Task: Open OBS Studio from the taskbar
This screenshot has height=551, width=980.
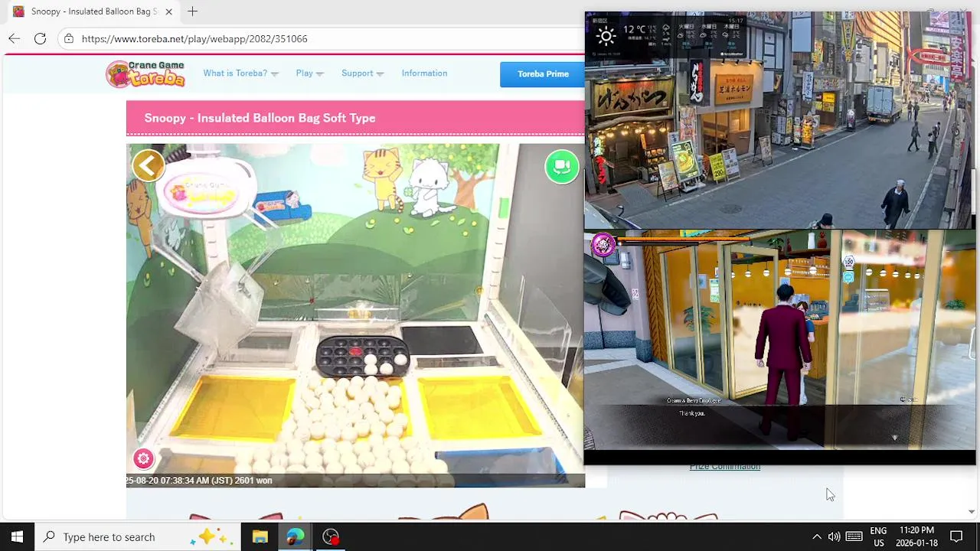Action: pyautogui.click(x=331, y=536)
